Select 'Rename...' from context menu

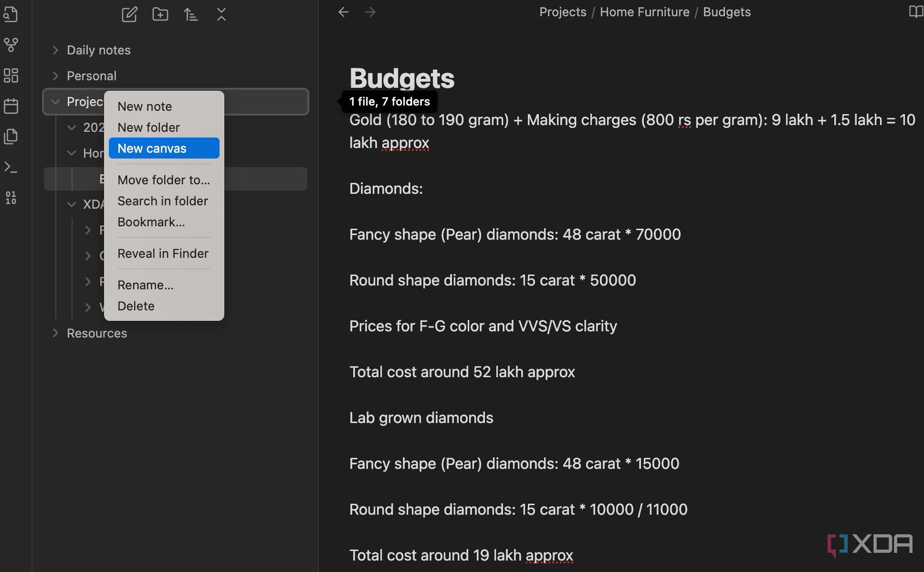point(145,285)
